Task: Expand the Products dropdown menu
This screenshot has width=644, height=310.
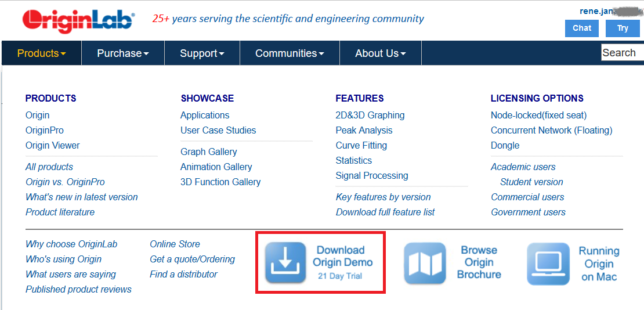Action: (41, 53)
